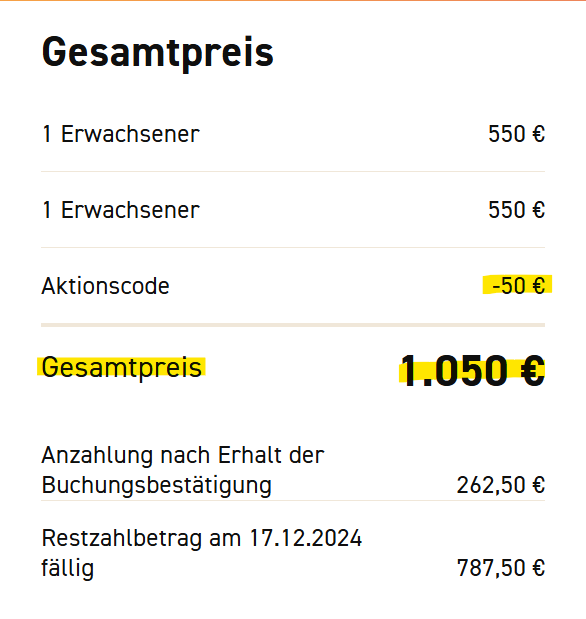586x619 pixels.
Task: Click the yellow-highlighted Gesamtpreis label
Action: click(x=122, y=368)
